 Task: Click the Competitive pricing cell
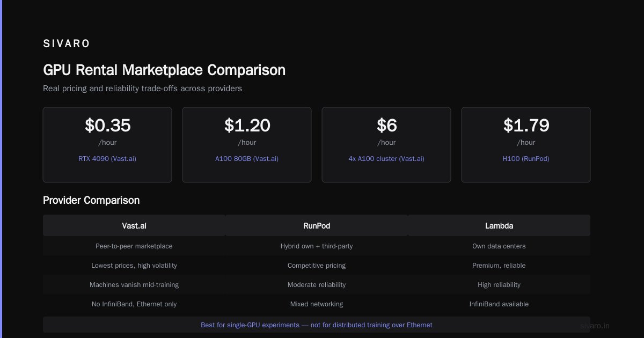tap(317, 266)
